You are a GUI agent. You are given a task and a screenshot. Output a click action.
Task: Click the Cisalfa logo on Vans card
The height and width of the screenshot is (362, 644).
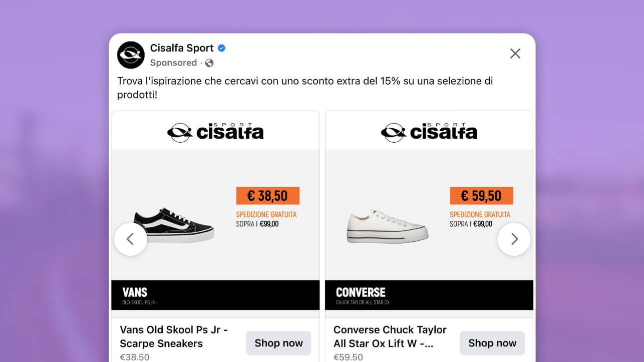pyautogui.click(x=215, y=132)
